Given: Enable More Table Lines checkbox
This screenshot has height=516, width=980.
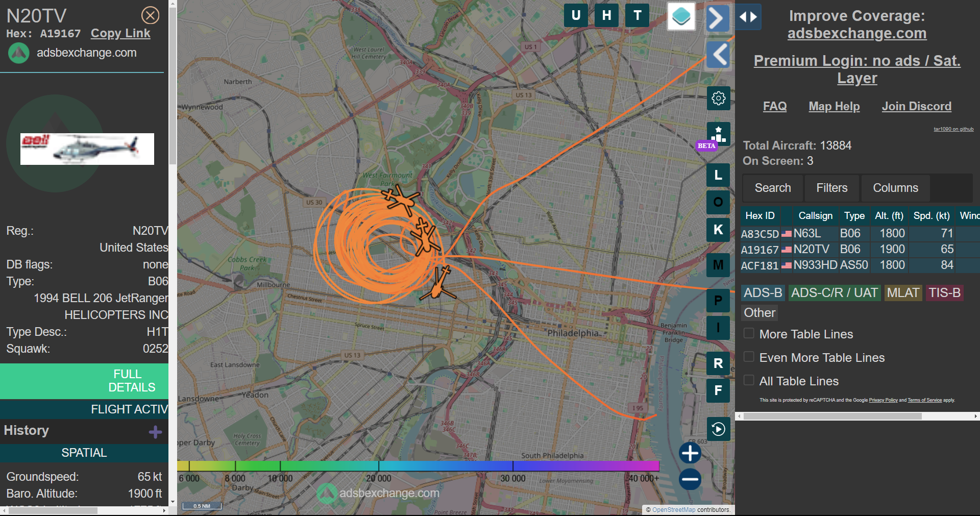Looking at the screenshot, I should (749, 333).
